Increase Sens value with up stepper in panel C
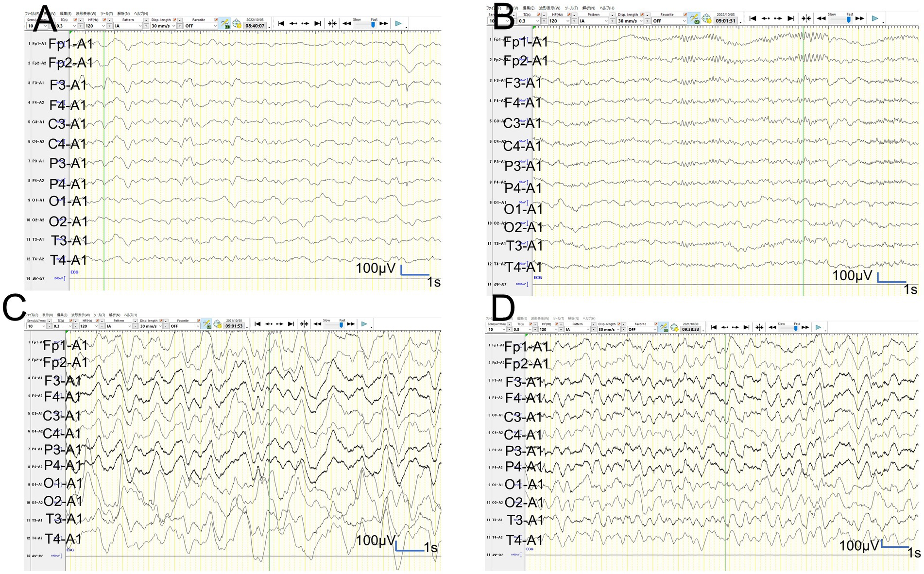924x574 pixels. [50, 321]
